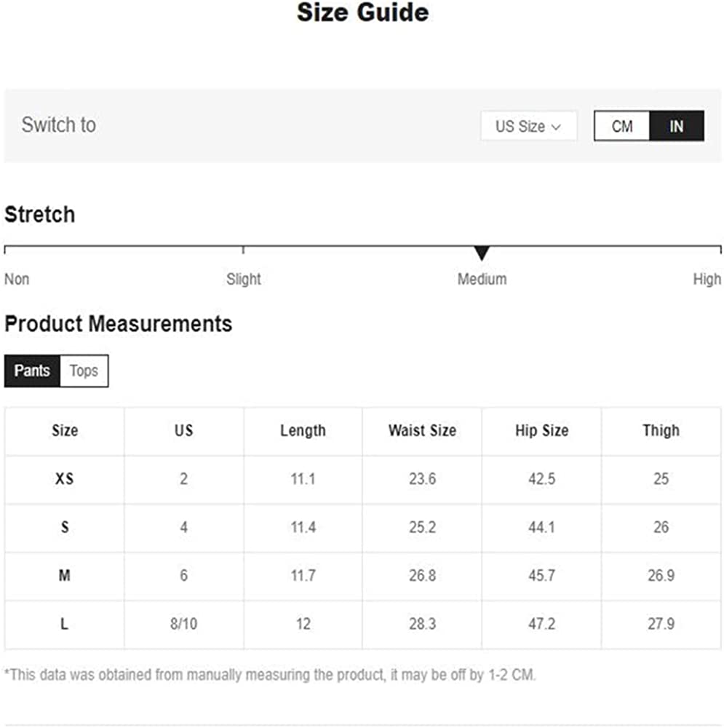
Task: Click the Waist Size column header
Action: point(422,431)
